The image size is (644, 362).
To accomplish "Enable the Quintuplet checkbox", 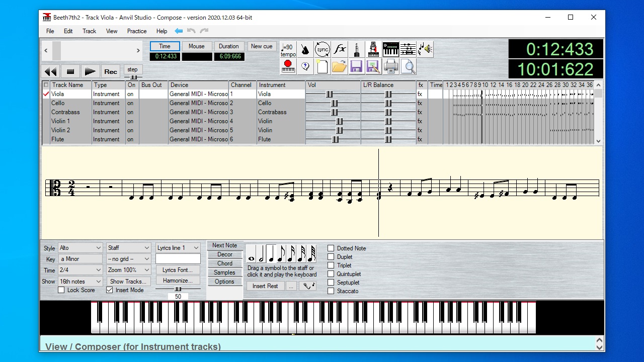I will coord(331,274).
